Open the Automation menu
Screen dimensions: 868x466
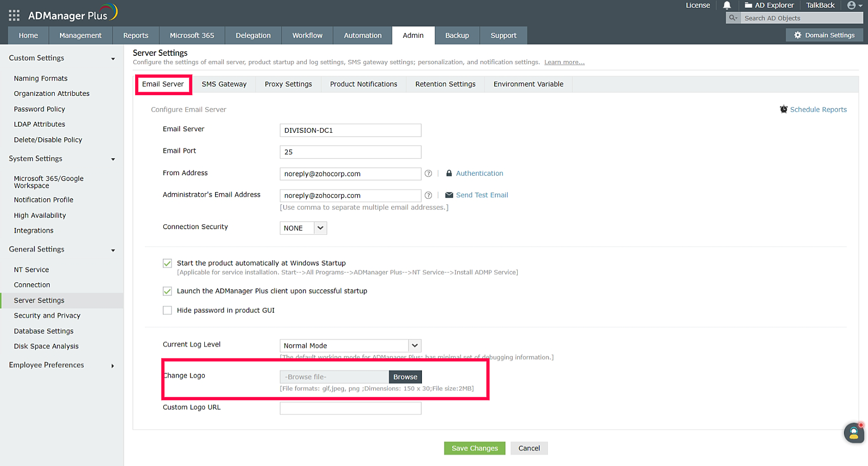pos(363,35)
